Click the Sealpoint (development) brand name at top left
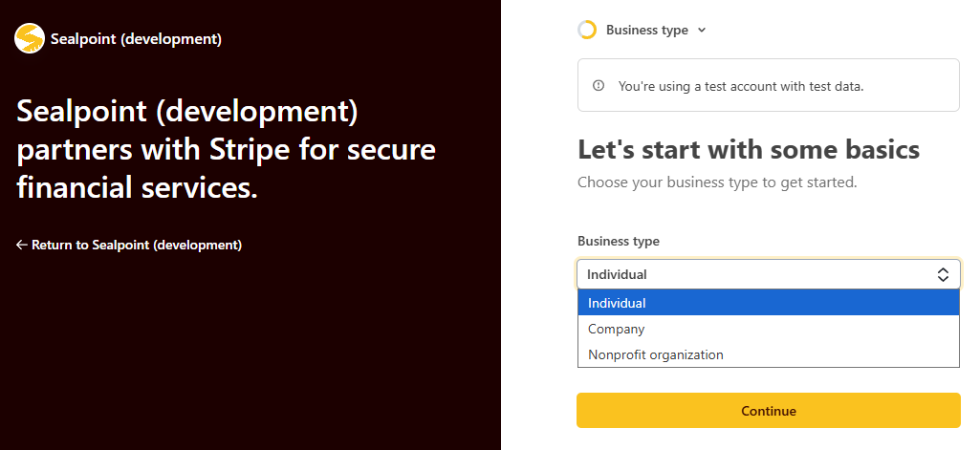980x450 pixels. click(137, 39)
